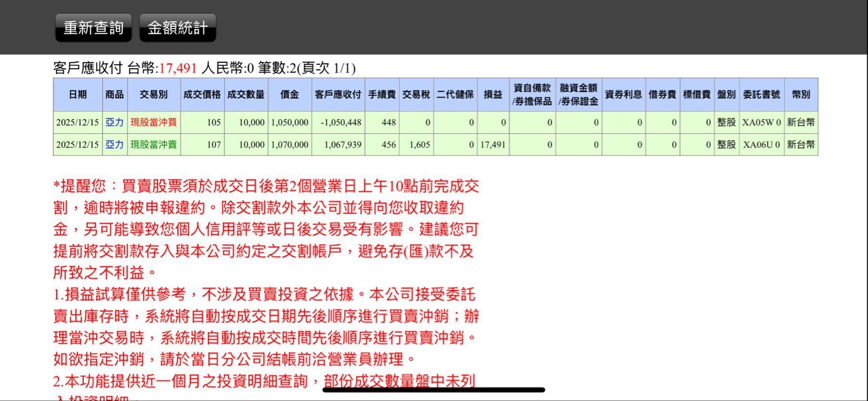Select order number XA05W 0

click(762, 123)
